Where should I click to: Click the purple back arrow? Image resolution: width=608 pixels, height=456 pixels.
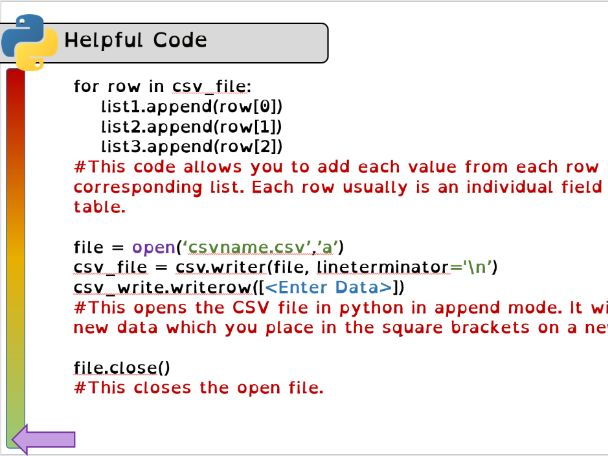point(43,439)
